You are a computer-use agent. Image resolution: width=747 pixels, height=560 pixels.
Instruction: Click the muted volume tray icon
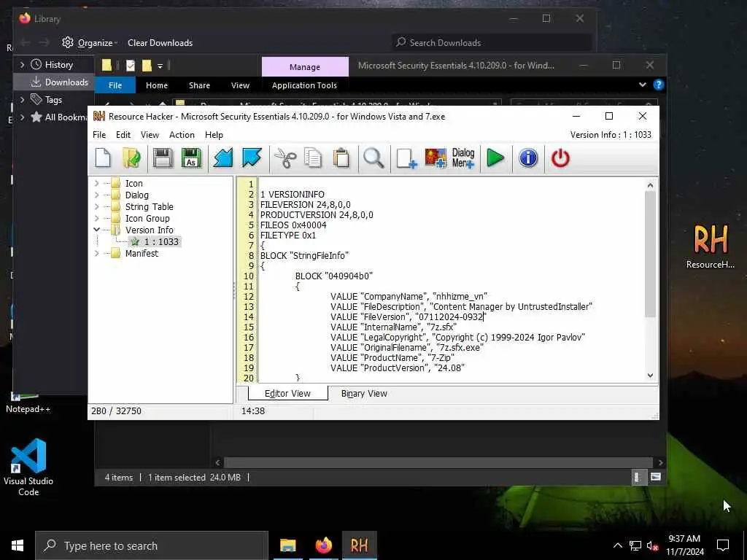pos(653,545)
